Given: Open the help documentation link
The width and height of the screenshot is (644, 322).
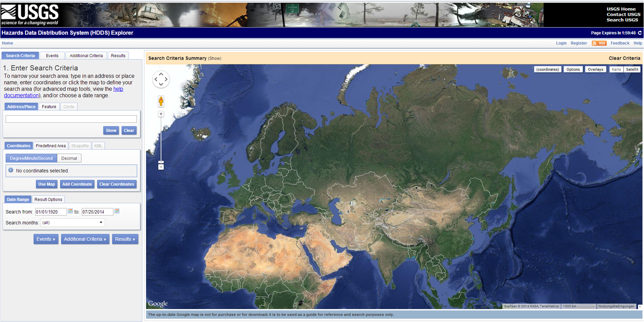Looking at the screenshot, I should click(118, 89).
